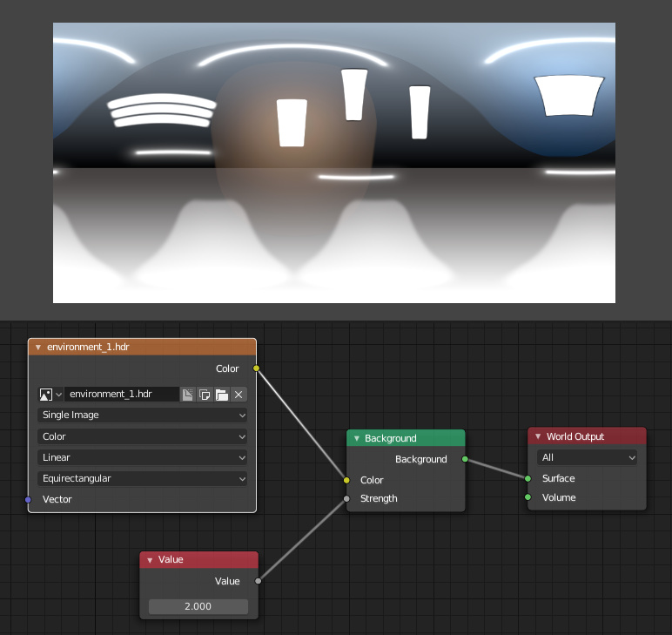Open the Color color-space dropdown
This screenshot has height=635, width=672.
(x=142, y=436)
